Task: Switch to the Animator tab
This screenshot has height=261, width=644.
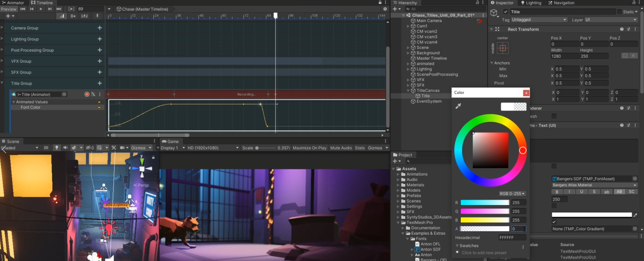Action: 13,3
